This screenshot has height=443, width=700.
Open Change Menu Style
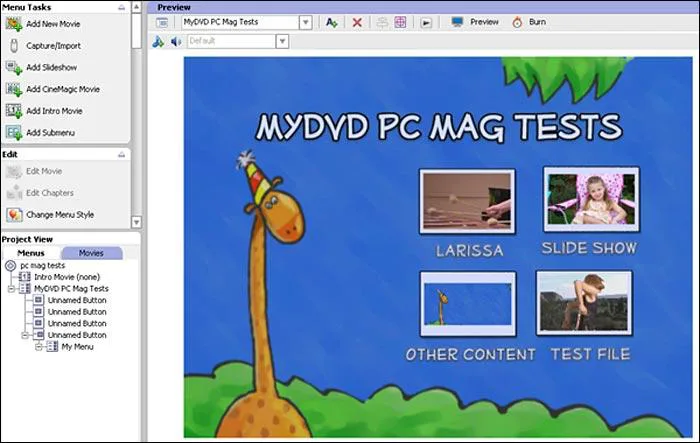(x=60, y=214)
